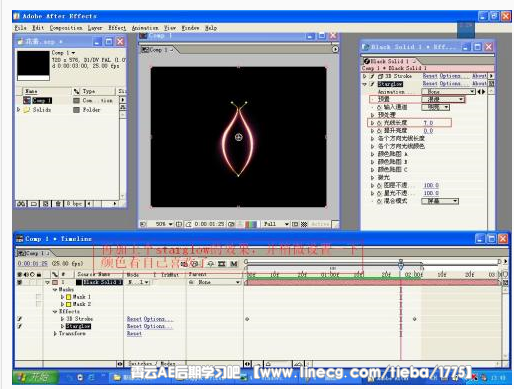This screenshot has height=389, width=514.
Task: Open the 50% magnification dropdown
Action: [164, 224]
